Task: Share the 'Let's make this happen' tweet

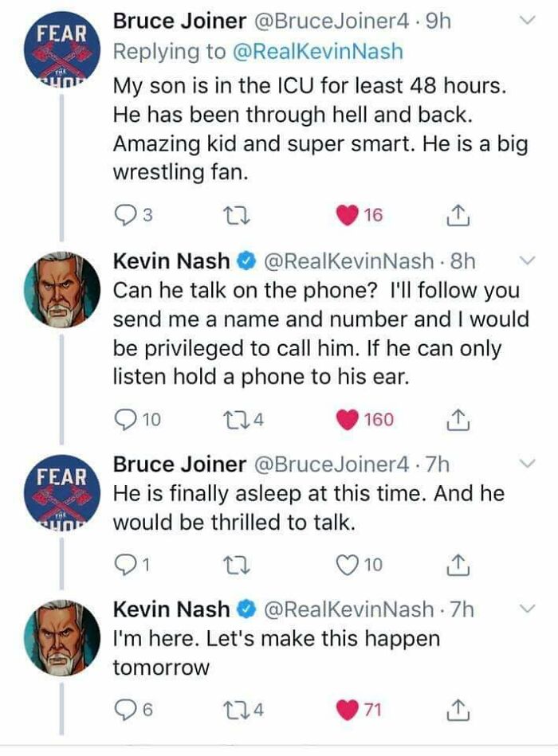Action: (457, 710)
